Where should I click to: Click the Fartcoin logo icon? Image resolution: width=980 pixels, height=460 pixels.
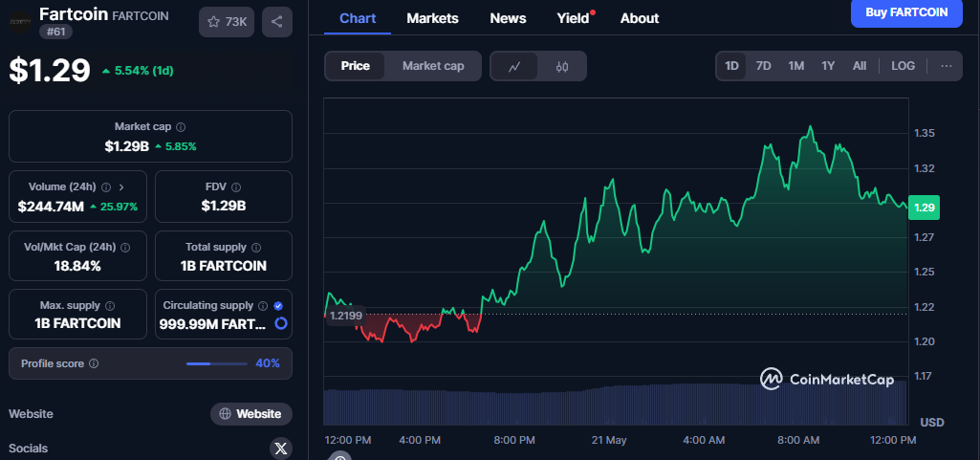tap(20, 22)
